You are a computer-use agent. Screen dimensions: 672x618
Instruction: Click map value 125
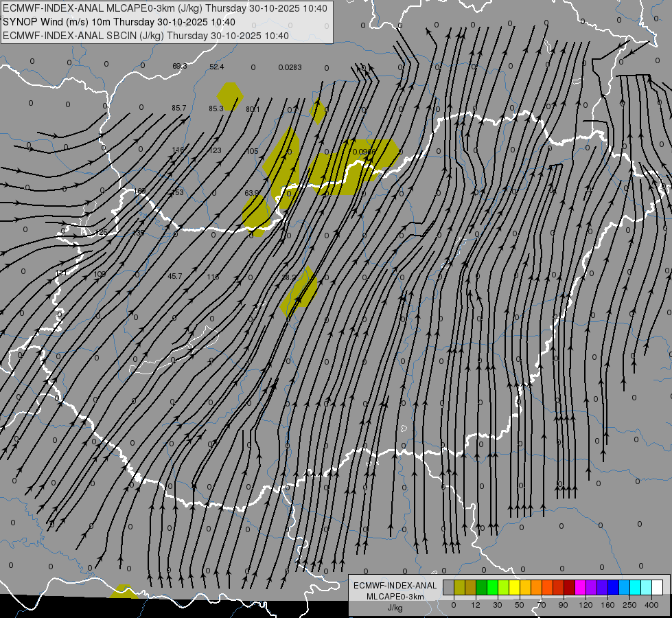tap(101, 232)
